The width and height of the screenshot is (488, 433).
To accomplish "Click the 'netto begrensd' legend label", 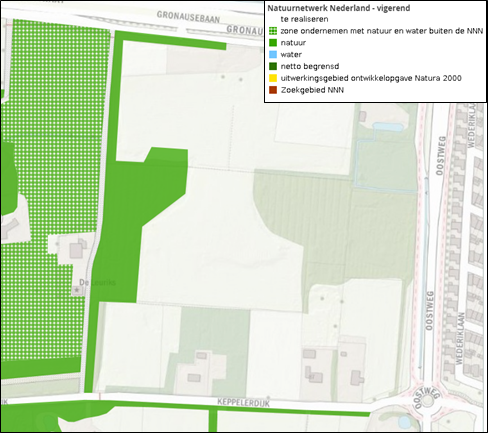I will point(310,66).
